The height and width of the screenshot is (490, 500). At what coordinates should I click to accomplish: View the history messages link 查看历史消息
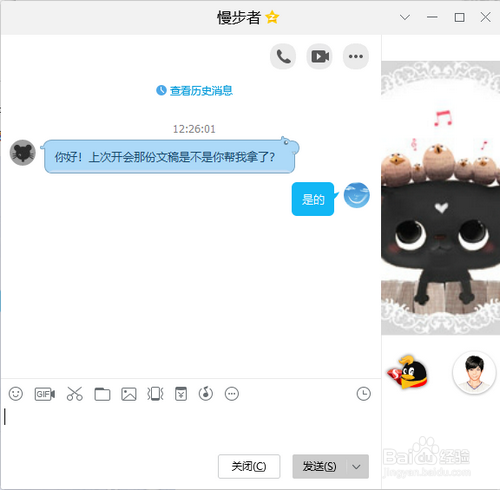(194, 90)
